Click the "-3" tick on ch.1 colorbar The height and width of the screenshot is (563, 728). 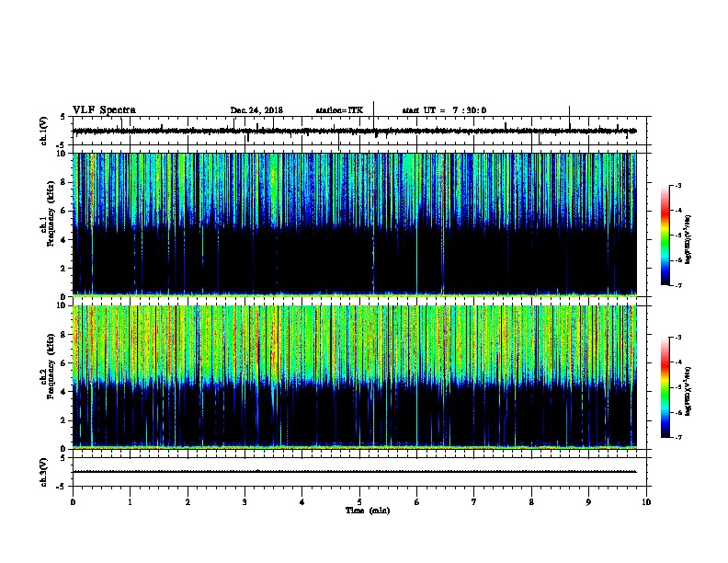(677, 186)
